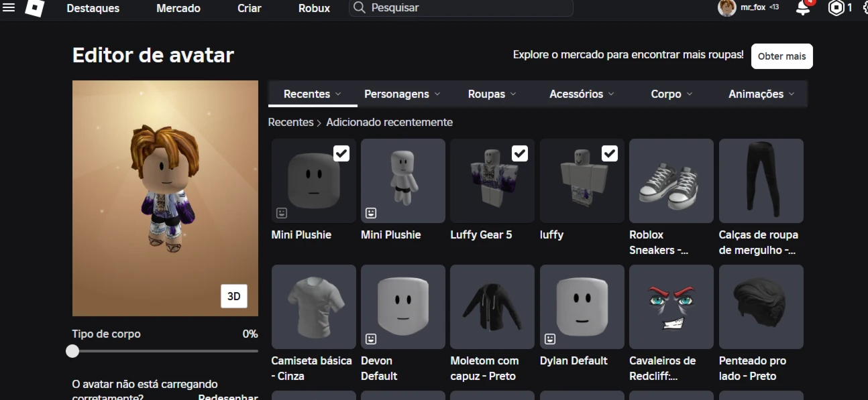Image resolution: width=868 pixels, height=400 pixels.
Task: Switch avatar preview to 3D
Action: tap(234, 296)
